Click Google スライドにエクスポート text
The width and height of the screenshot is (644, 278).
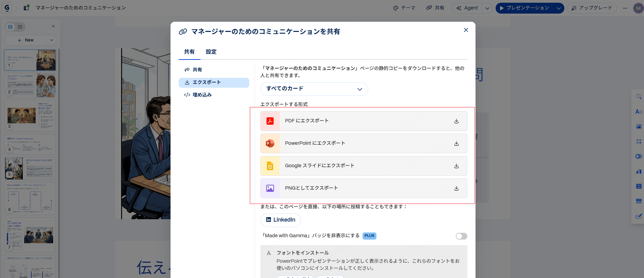320,166
